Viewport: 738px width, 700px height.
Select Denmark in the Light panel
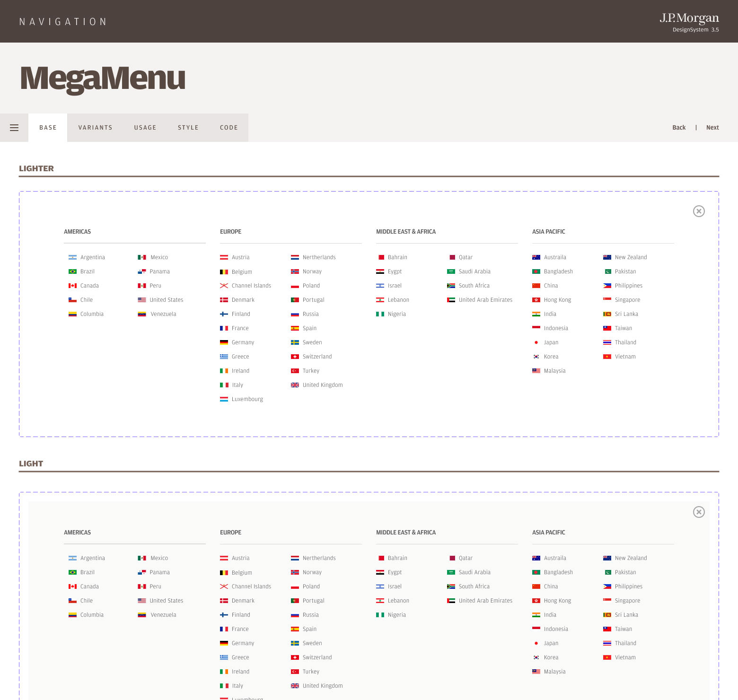[x=243, y=601]
